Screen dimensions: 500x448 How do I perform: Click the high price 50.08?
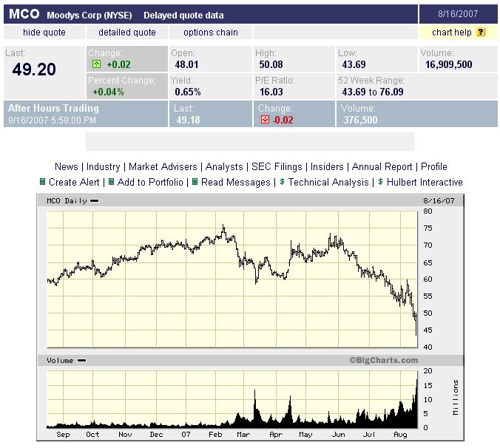[x=271, y=64]
